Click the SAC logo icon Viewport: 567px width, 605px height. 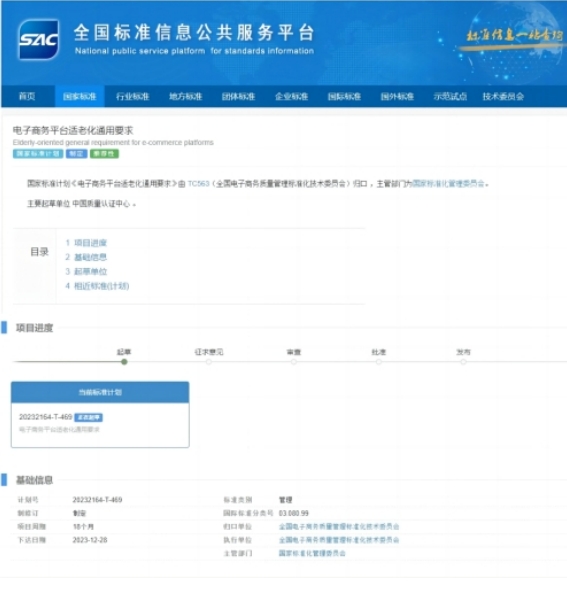click(x=39, y=39)
